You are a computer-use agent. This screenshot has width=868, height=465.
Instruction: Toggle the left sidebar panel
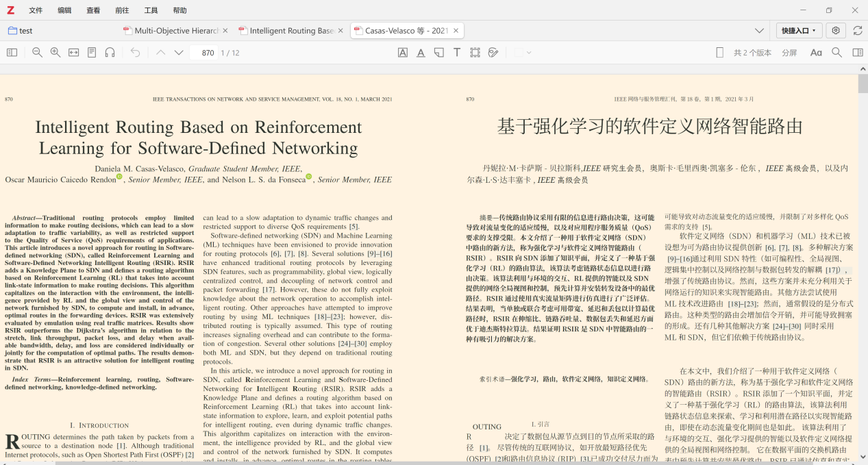click(12, 53)
